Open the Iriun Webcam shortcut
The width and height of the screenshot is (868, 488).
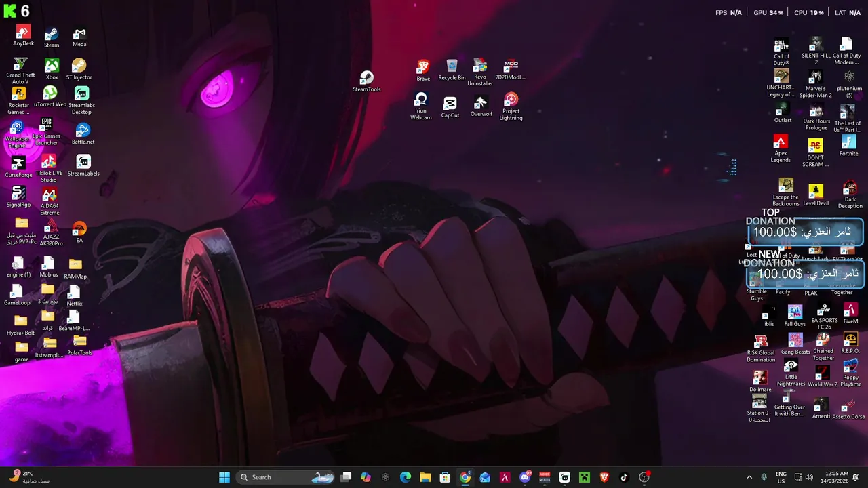pyautogui.click(x=421, y=107)
